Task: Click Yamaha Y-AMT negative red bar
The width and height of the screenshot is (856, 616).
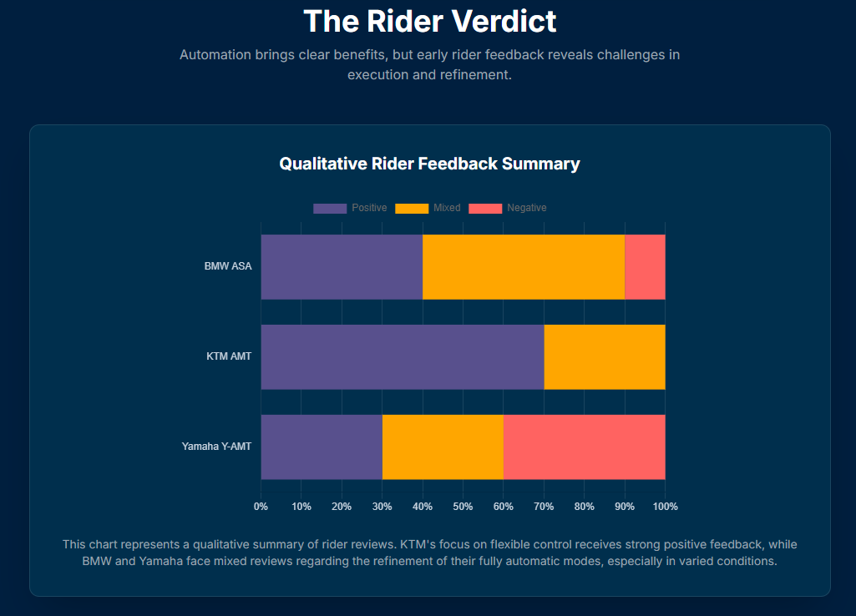Action: tap(584, 447)
